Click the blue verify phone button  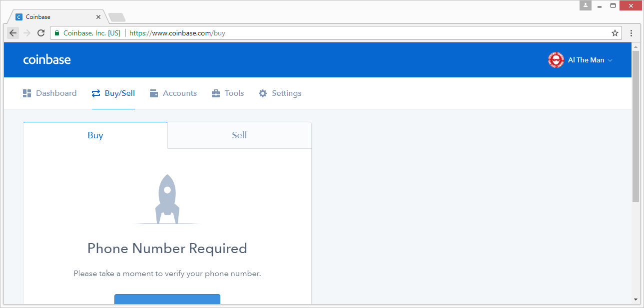click(167, 299)
